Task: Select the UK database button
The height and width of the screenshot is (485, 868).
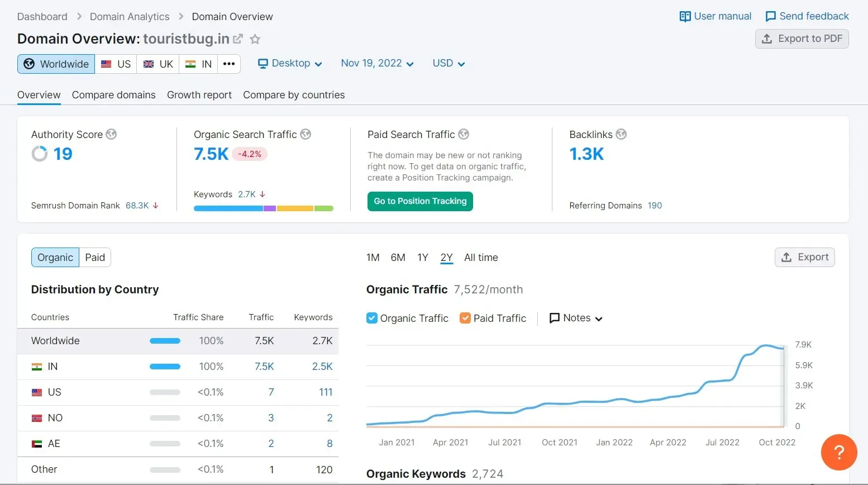Action: pyautogui.click(x=158, y=64)
